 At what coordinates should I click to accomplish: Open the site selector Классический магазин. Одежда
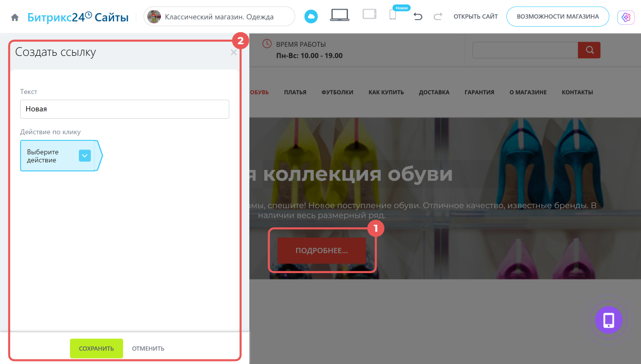pyautogui.click(x=219, y=17)
